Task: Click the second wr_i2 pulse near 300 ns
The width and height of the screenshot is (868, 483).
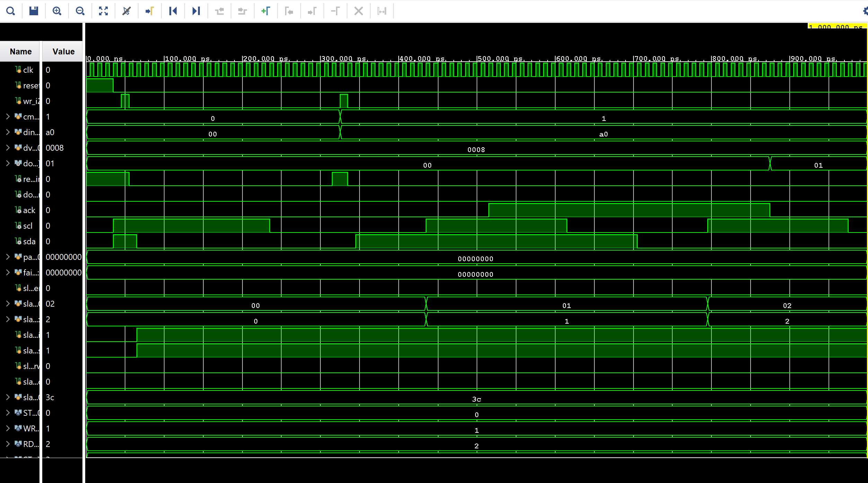Action: (x=344, y=101)
